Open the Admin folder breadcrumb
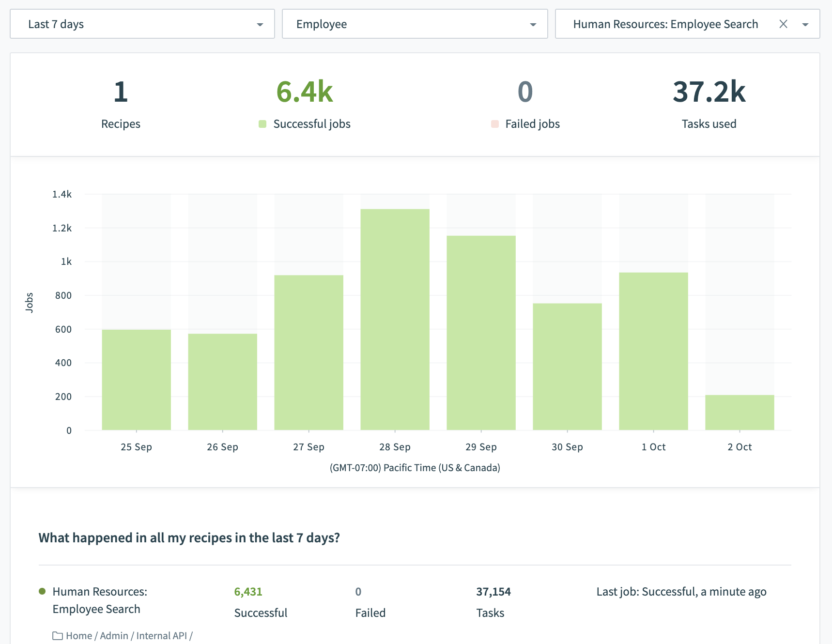 pos(114,636)
